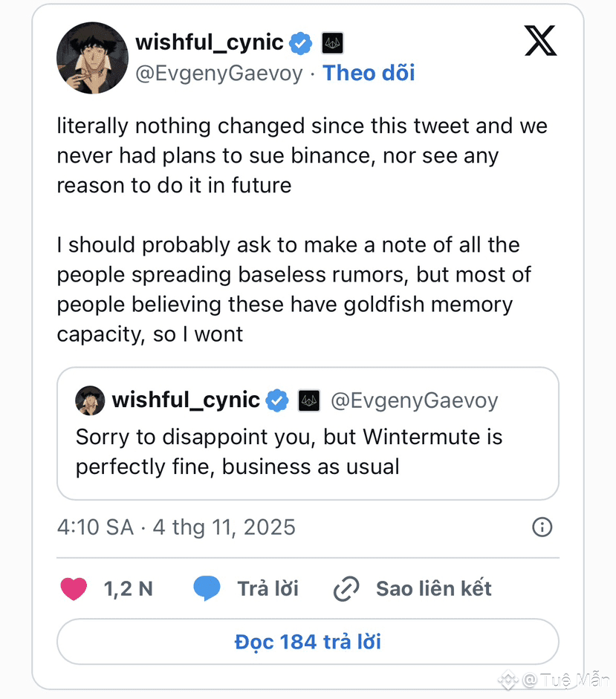The width and height of the screenshot is (616, 699).
Task: Open Đọc 184 trả lời replies
Action: tap(308, 641)
